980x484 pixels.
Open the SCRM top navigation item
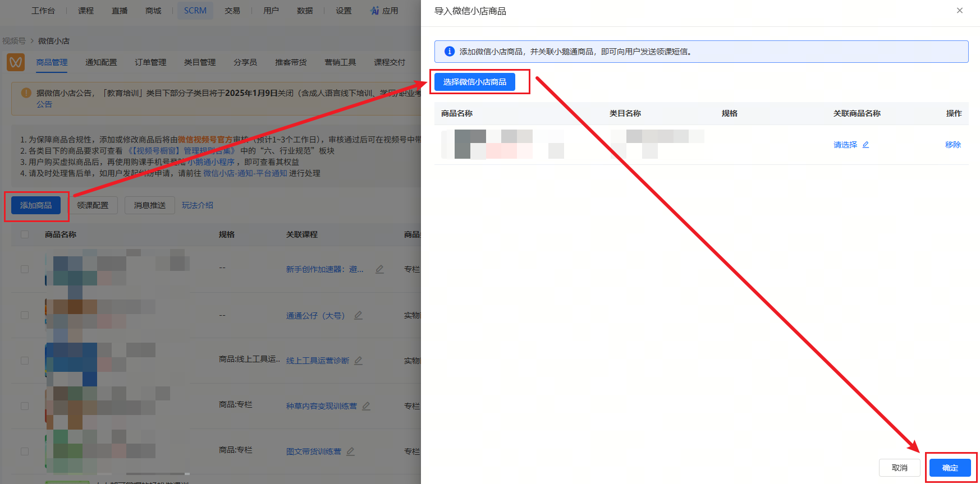[195, 11]
